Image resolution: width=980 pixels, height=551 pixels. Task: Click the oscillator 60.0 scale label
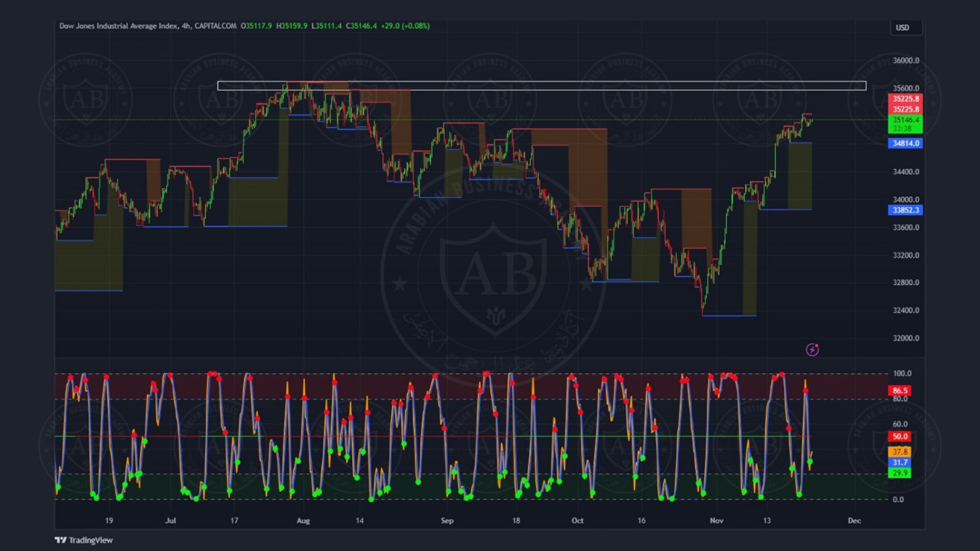[x=900, y=424]
